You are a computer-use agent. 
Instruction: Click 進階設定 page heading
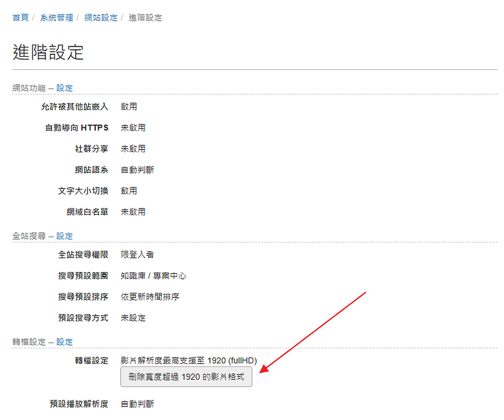tap(49, 52)
